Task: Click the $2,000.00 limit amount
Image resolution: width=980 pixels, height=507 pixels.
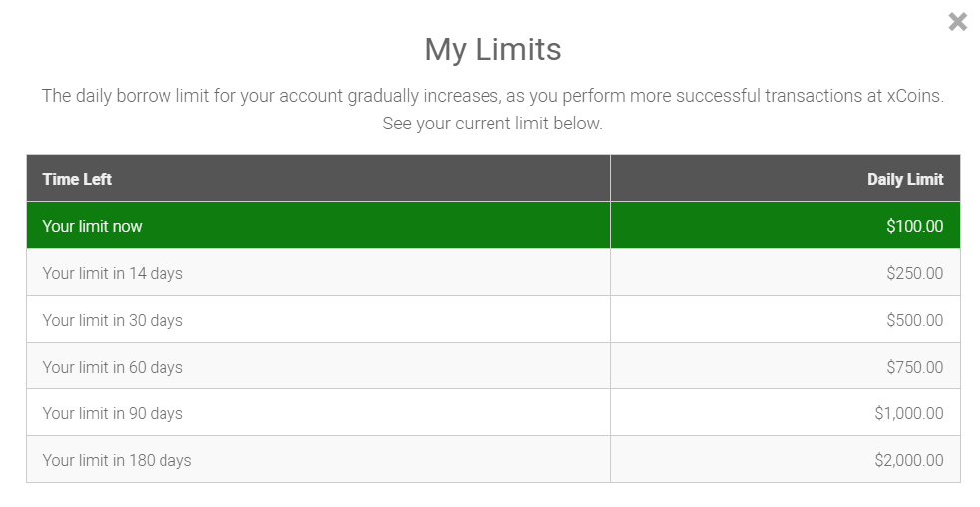Action: point(907,460)
